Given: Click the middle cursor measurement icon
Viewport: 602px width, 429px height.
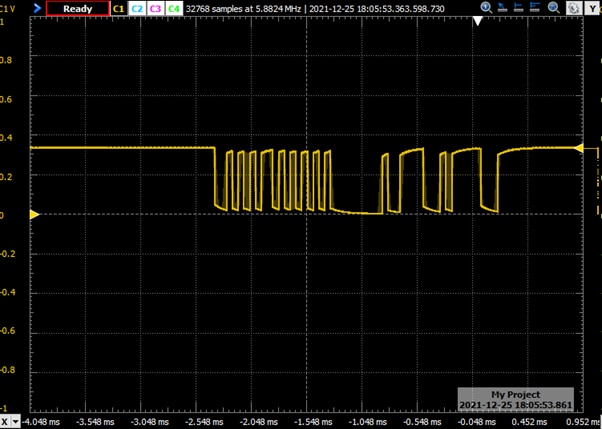Looking at the screenshot, I should pos(519,8).
